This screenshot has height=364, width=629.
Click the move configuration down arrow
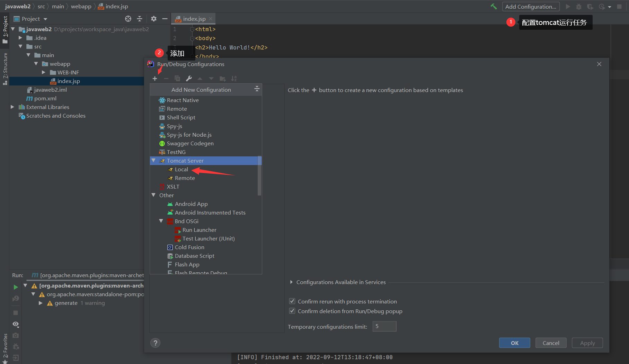[x=211, y=79]
